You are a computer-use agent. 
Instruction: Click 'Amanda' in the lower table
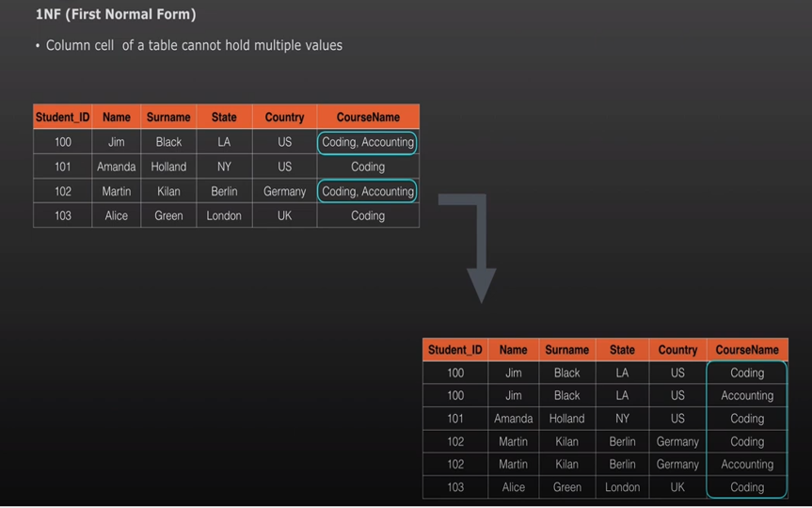pos(513,419)
